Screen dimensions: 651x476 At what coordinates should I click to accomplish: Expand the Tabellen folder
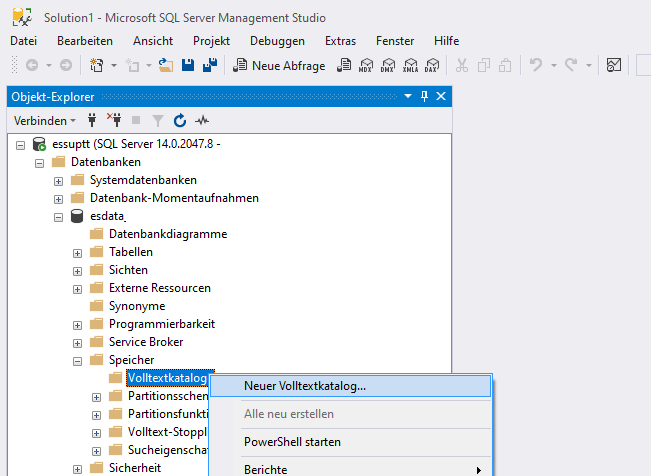coord(78,253)
